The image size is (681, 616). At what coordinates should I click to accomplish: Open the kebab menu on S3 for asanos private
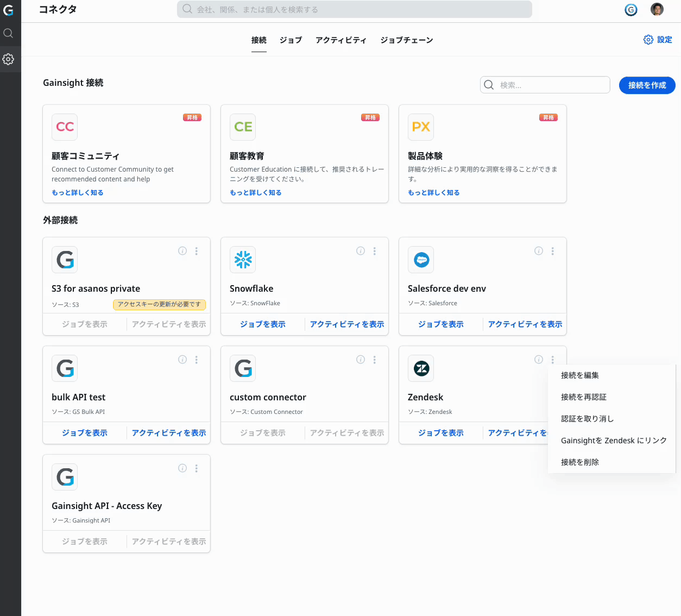pos(197,251)
